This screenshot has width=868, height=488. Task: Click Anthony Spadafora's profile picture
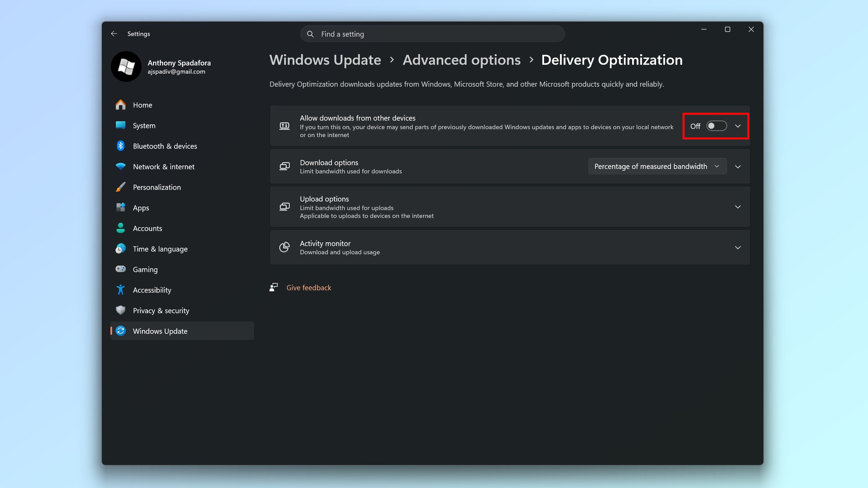(x=126, y=66)
